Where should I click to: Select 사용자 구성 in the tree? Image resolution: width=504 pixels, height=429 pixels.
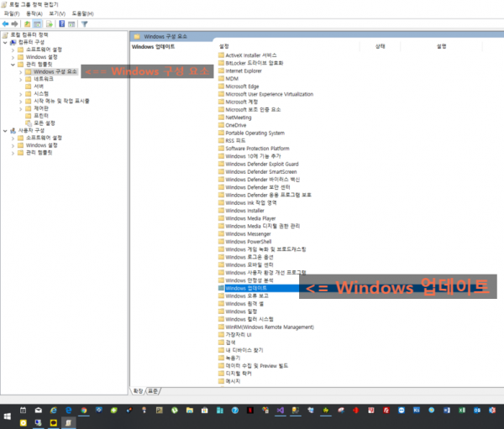32,130
